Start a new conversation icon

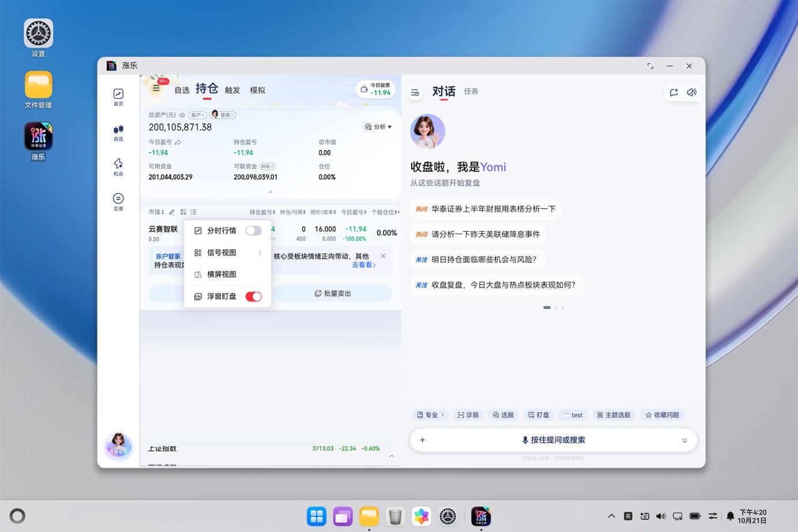click(673, 92)
